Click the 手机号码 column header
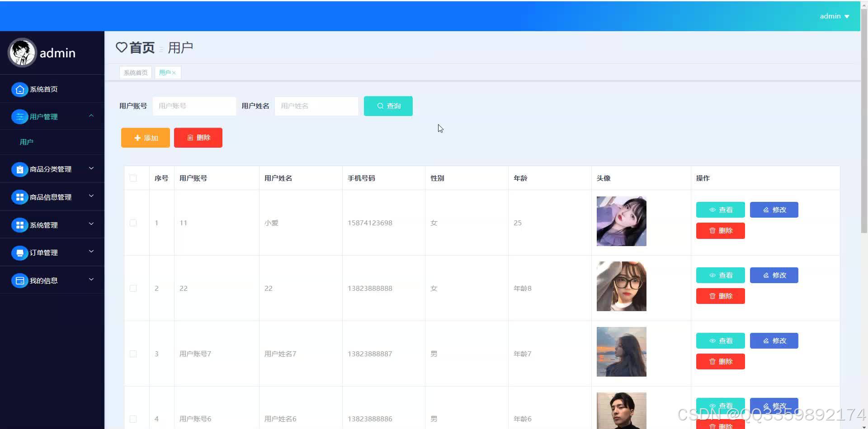The width and height of the screenshot is (868, 429). (x=361, y=178)
